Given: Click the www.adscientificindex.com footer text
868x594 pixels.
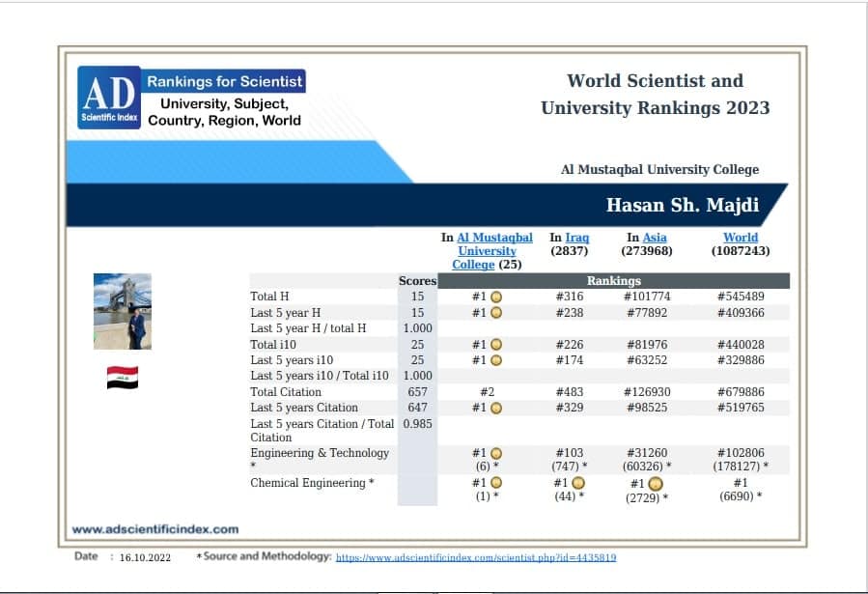Looking at the screenshot, I should click(155, 529).
